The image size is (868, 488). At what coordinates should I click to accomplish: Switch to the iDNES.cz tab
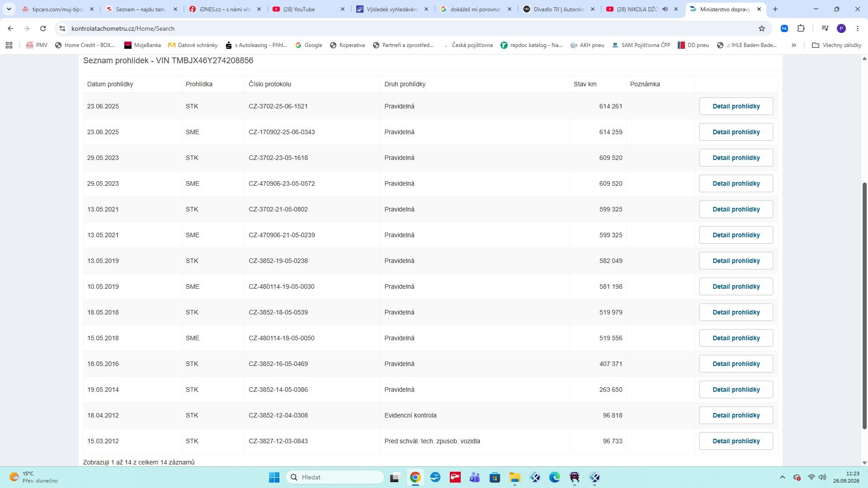(225, 9)
